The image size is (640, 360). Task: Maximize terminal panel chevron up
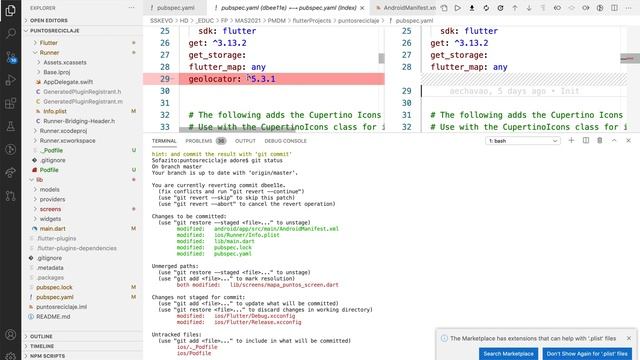(614, 140)
